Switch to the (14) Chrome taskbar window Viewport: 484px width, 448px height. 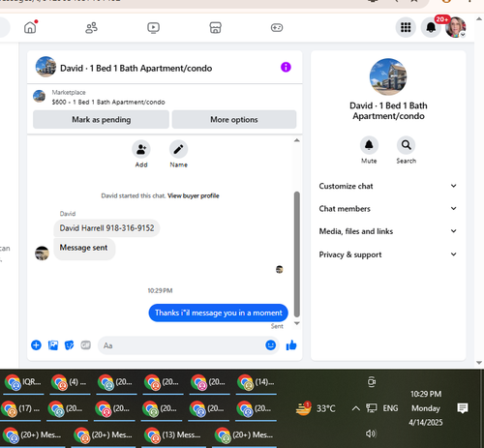tap(256, 382)
